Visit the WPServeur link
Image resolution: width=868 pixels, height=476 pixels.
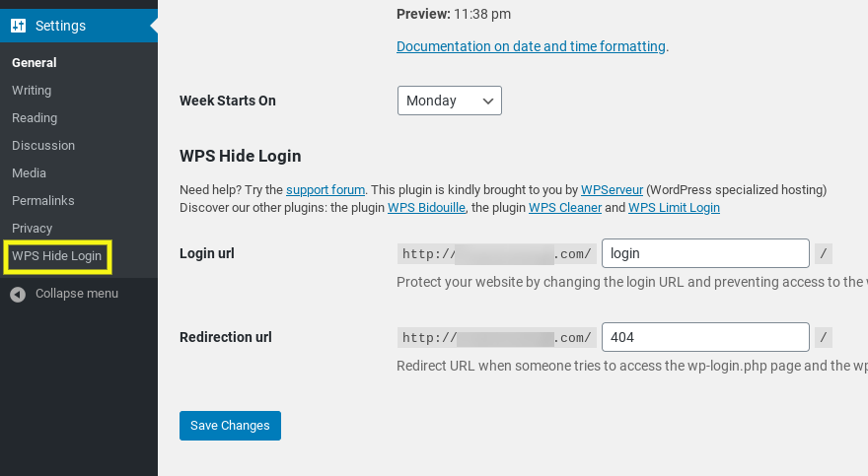click(612, 189)
